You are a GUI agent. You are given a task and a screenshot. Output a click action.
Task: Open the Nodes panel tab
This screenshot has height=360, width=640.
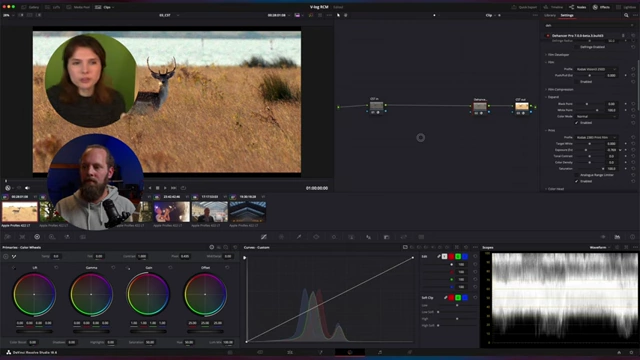click(578, 7)
